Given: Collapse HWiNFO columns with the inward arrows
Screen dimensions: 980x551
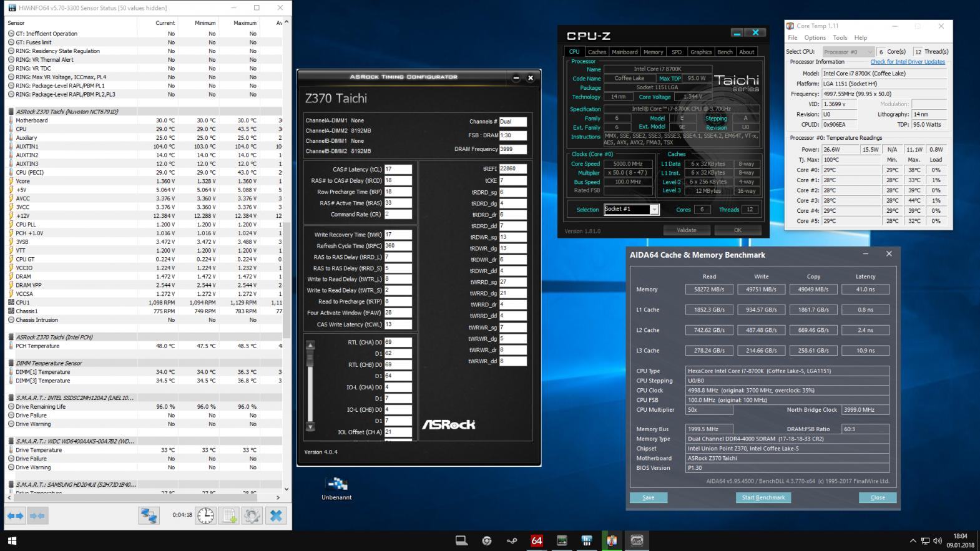Looking at the screenshot, I should tap(37, 515).
